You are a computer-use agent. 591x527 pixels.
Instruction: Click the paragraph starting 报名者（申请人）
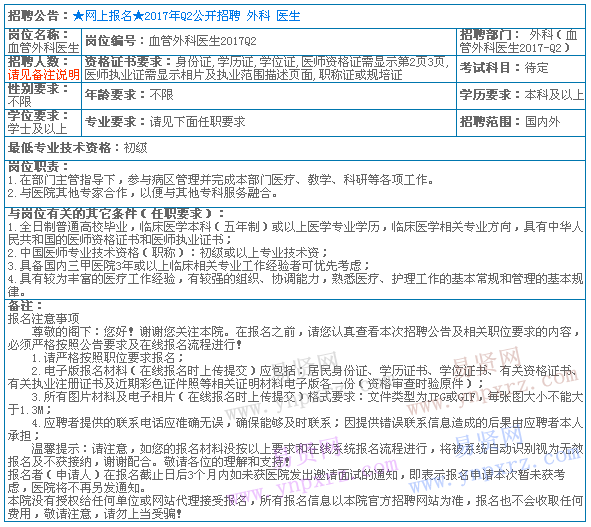[x=286, y=481]
